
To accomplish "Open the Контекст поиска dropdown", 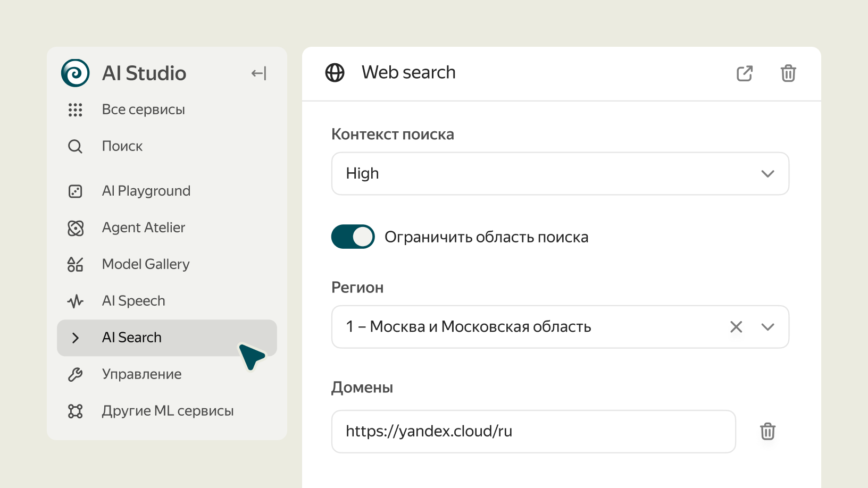I will (560, 174).
